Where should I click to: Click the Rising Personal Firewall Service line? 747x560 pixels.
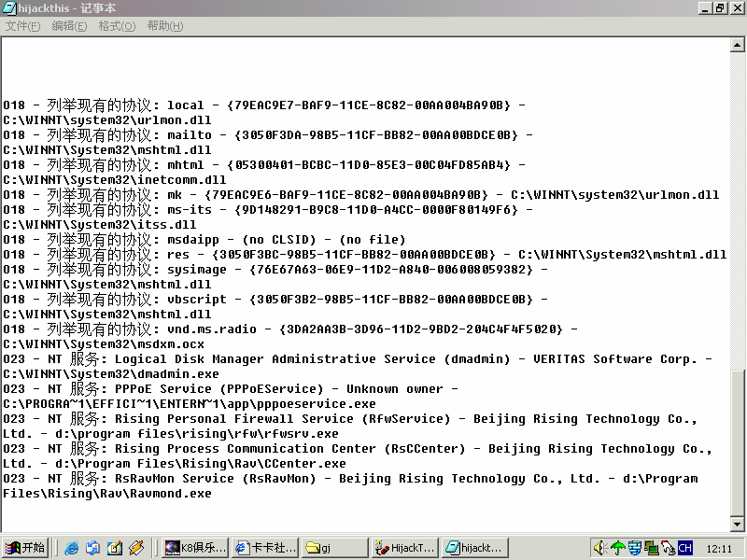(350, 419)
